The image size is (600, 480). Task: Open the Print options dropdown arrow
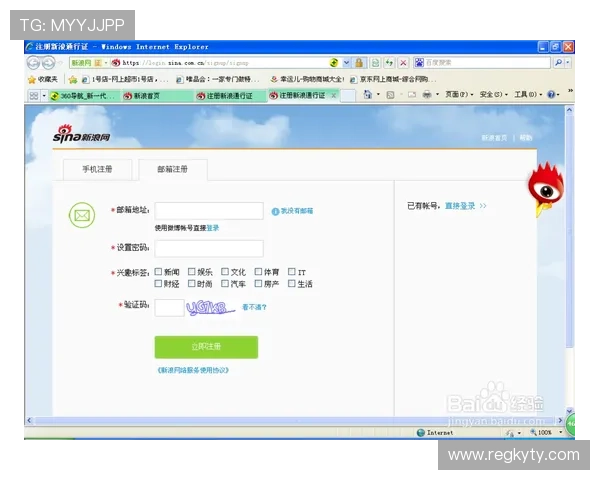[437, 95]
